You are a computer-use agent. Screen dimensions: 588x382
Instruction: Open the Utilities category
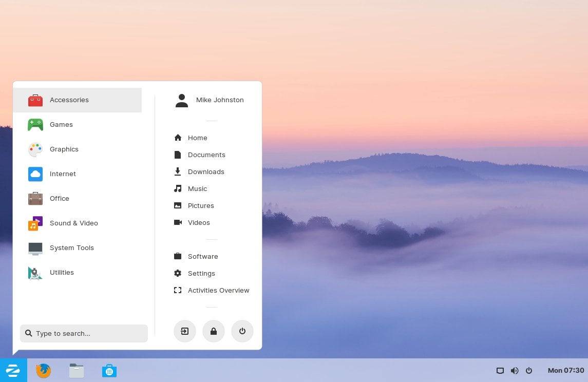click(x=62, y=272)
